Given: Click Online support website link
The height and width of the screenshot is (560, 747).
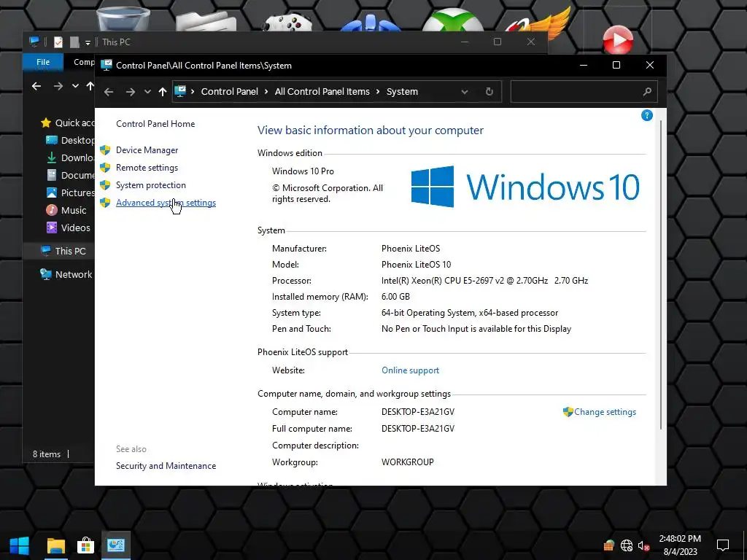Looking at the screenshot, I should coord(410,370).
